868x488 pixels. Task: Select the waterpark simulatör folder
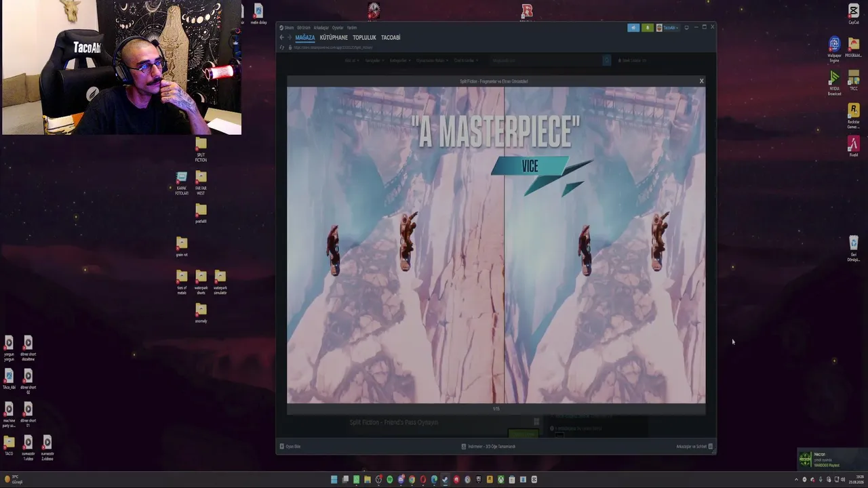(x=220, y=282)
